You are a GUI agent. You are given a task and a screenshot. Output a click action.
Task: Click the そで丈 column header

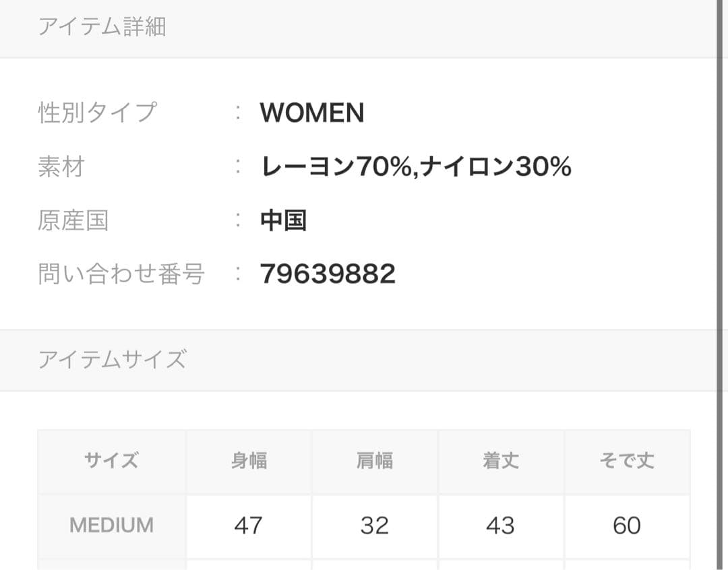627,462
